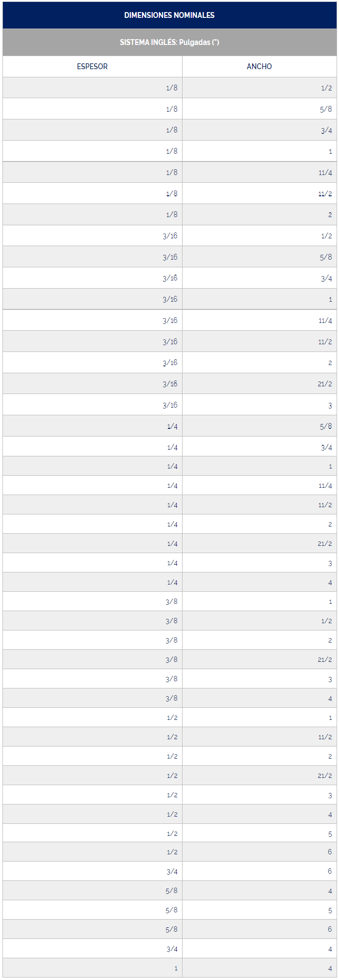This screenshot has width=339, height=980.
Task: Select ancho 4 in the 3/8 espesor row
Action: pyautogui.click(x=330, y=699)
